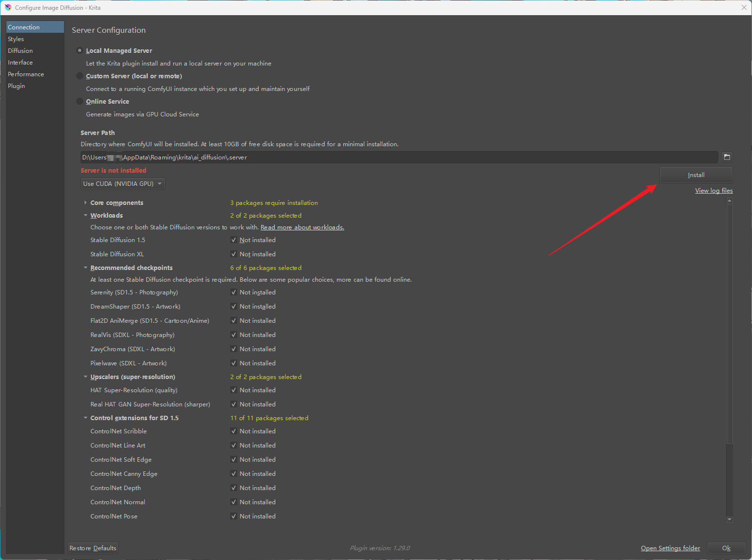The image size is (752, 560).
Task: Uncheck ControlNet Line Art
Action: click(234, 446)
